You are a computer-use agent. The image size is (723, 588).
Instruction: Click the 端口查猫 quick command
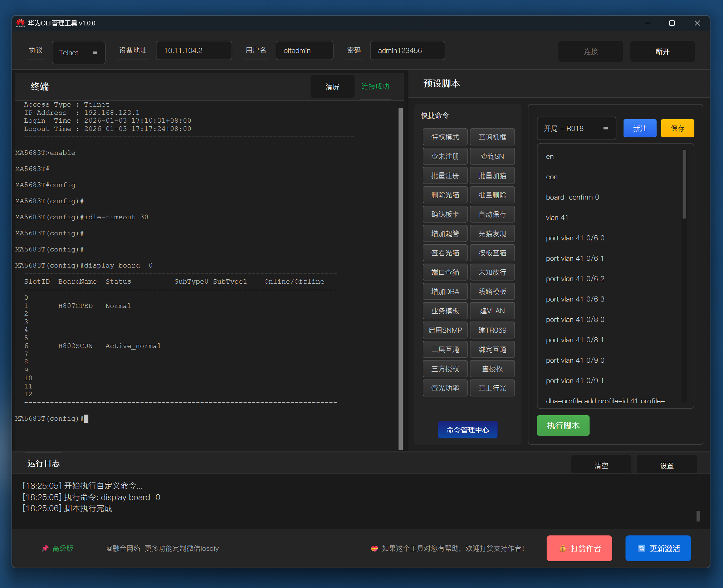[x=445, y=272]
